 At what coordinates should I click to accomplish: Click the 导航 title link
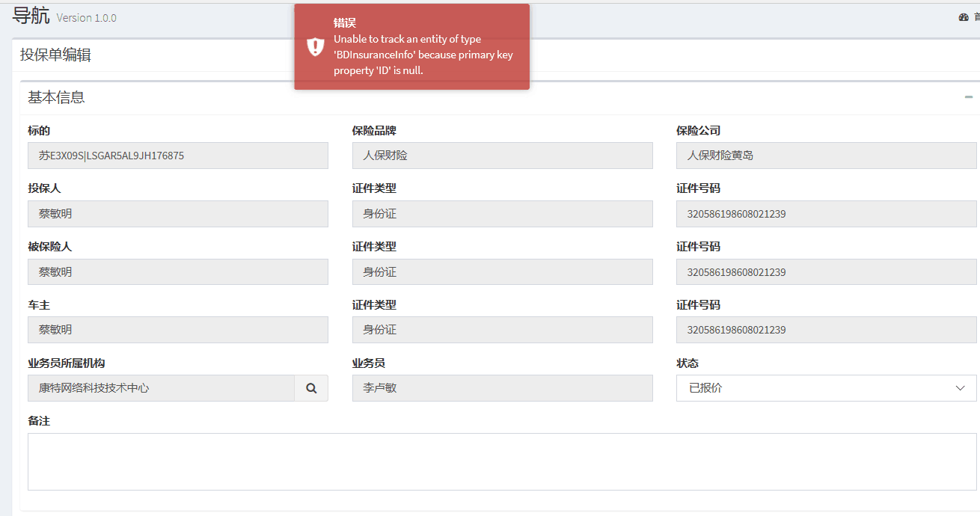pos(31,16)
